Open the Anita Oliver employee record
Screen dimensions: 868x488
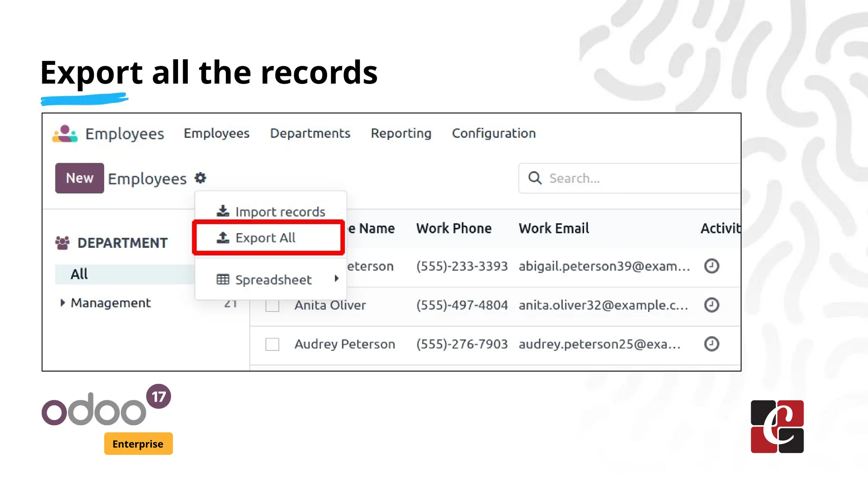pos(330,305)
